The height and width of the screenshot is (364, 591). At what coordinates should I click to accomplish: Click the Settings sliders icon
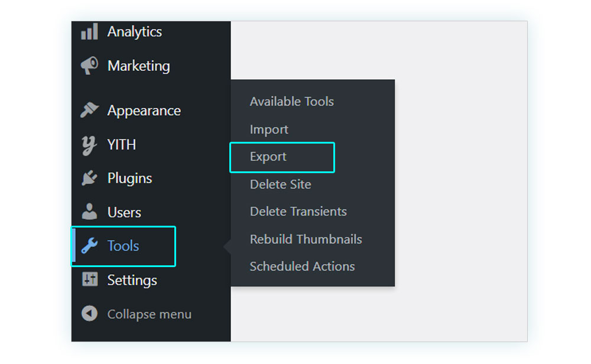[x=90, y=279]
